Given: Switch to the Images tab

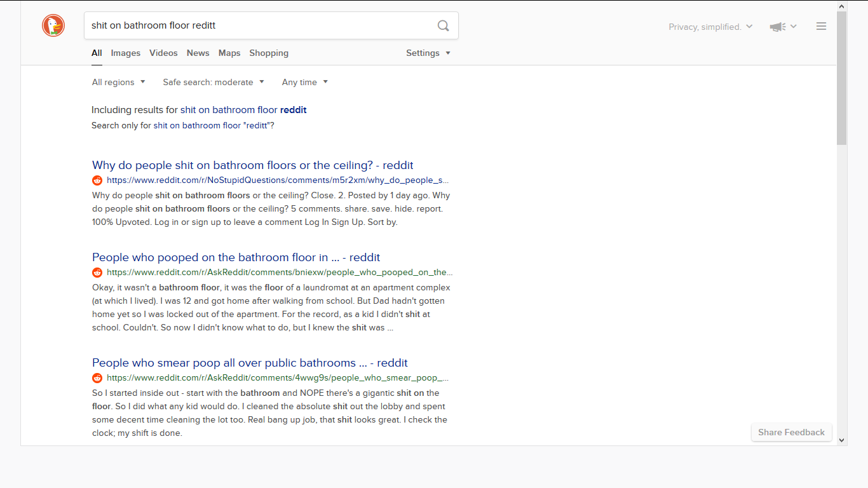Looking at the screenshot, I should pos(126,53).
